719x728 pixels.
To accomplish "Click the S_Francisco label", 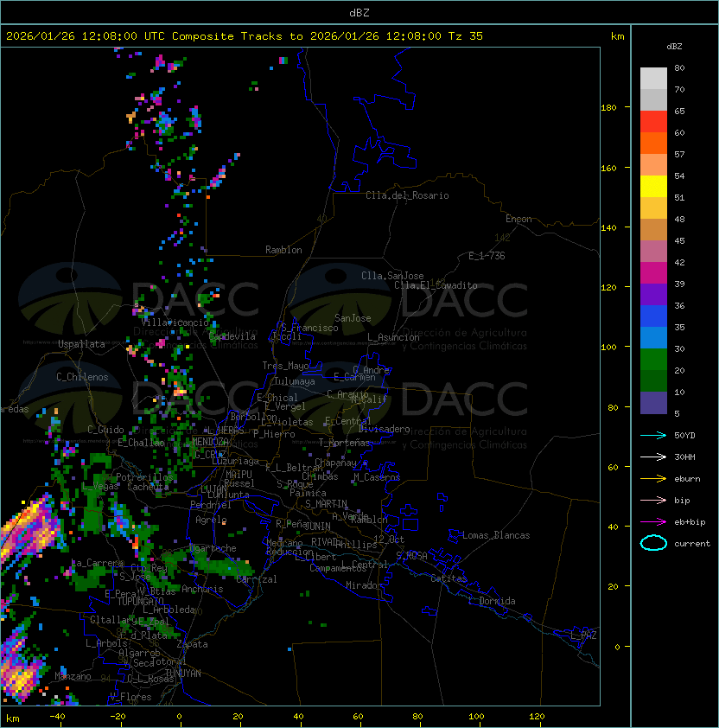I will click(x=309, y=328).
